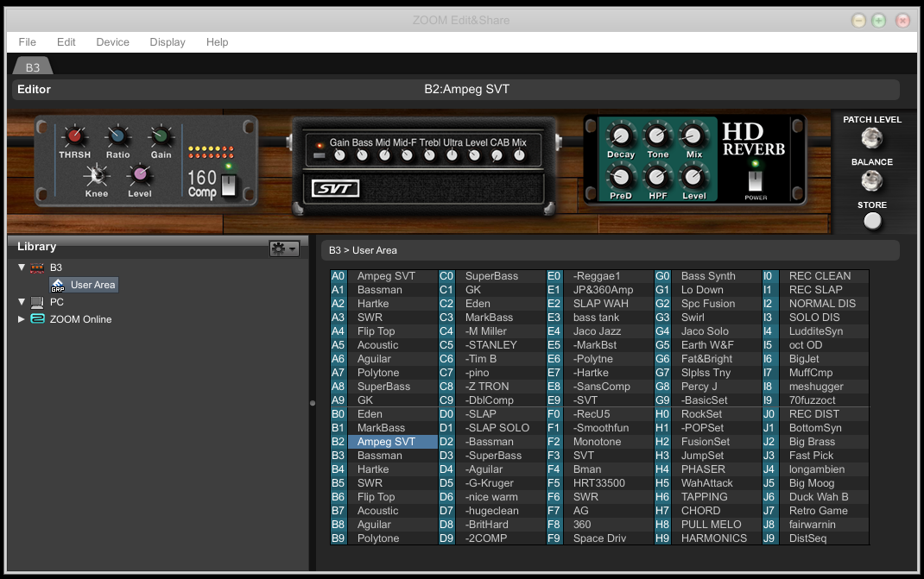Toggle the 160 Comp effect on/off switch
The image size is (924, 579).
pos(228,185)
